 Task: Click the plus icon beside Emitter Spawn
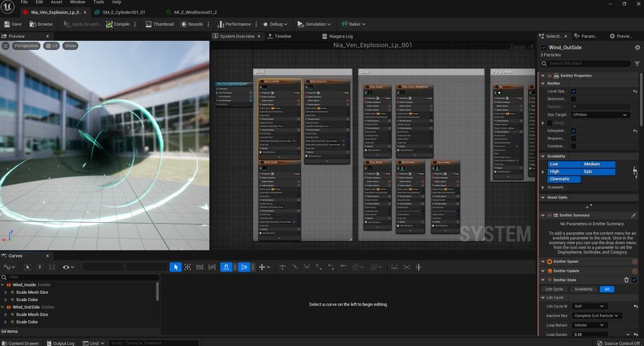coord(635,262)
